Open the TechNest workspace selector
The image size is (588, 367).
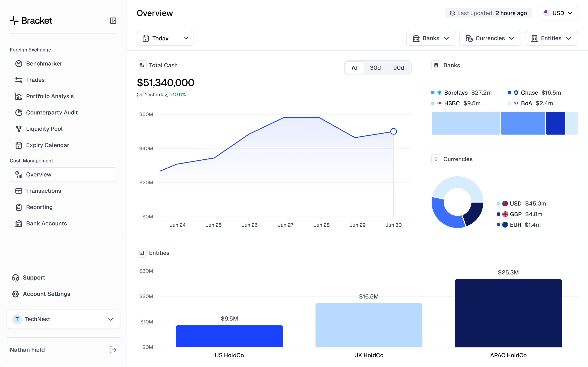(x=63, y=319)
